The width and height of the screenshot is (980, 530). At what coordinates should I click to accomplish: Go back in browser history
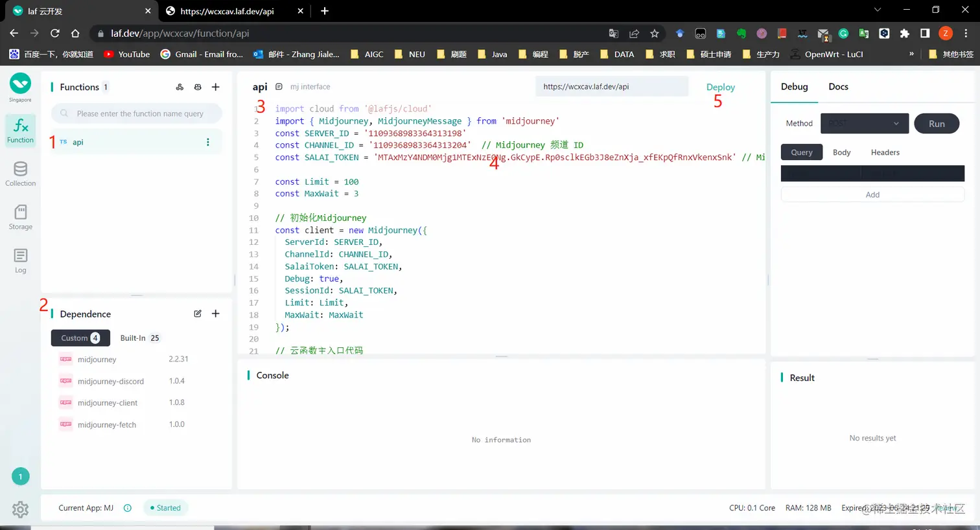[14, 33]
